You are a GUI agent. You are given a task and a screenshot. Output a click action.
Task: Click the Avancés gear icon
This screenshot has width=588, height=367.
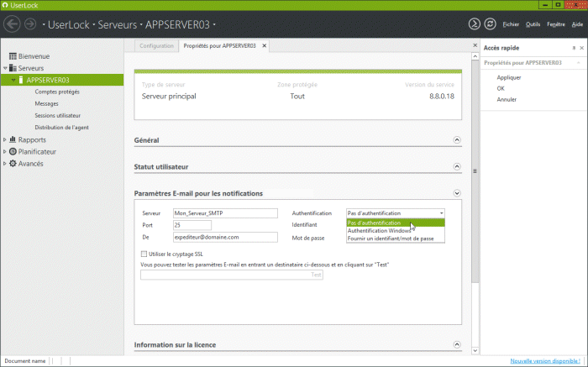[13, 164]
